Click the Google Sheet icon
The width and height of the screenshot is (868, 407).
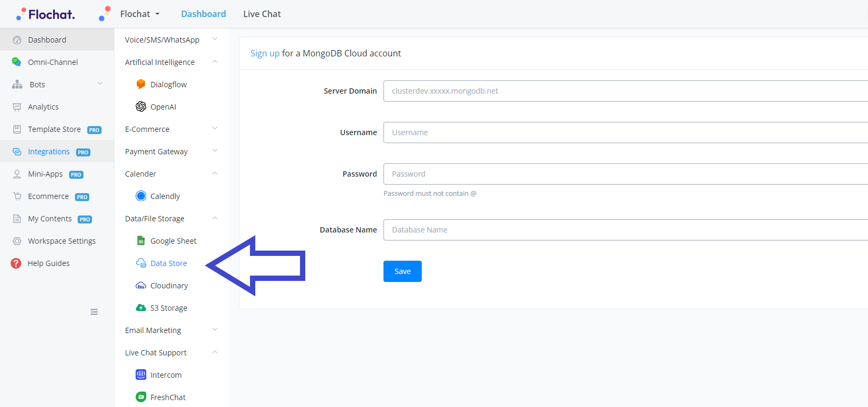pyautogui.click(x=141, y=240)
